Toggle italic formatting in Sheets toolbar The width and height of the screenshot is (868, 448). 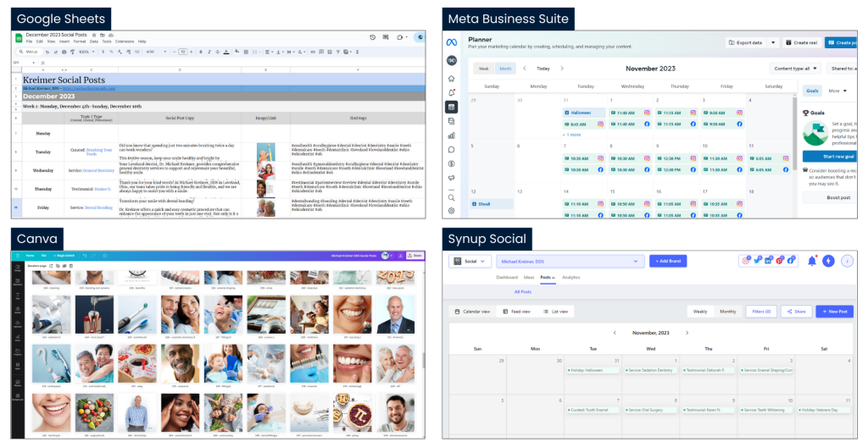click(x=209, y=52)
